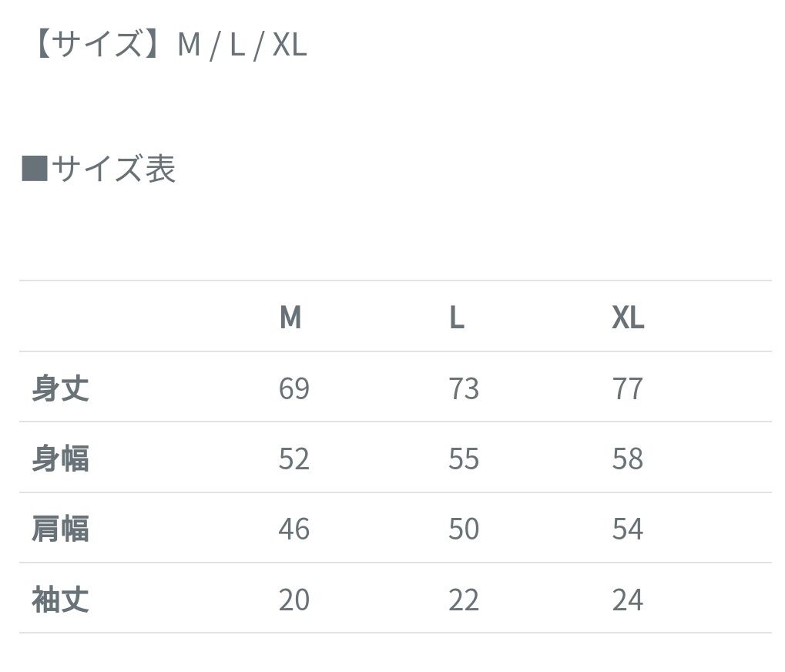The height and width of the screenshot is (672, 785).
Task: Click the M column header
Action: [x=290, y=318]
